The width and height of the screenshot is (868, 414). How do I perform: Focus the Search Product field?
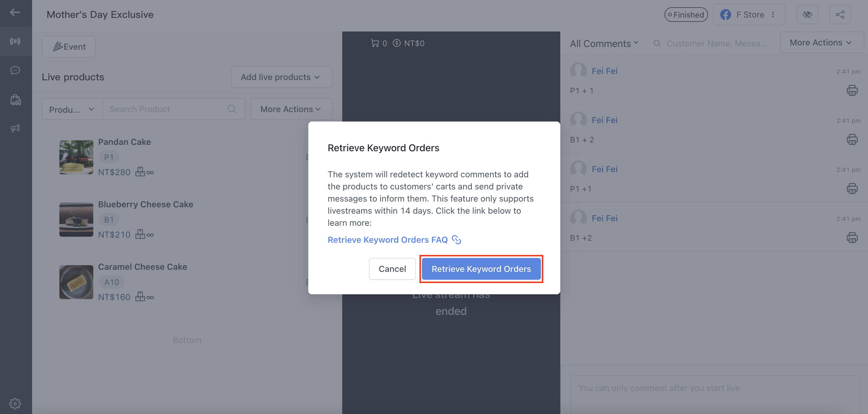pos(174,109)
